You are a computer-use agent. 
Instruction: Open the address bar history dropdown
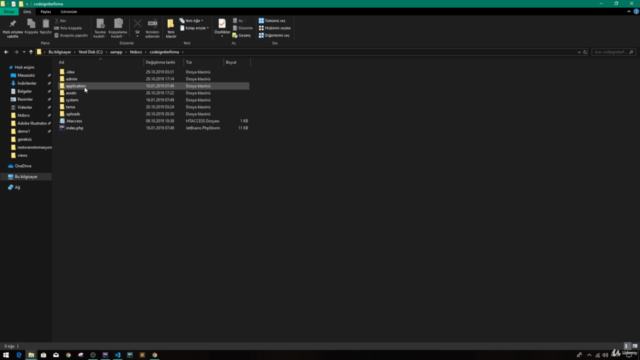pos(579,52)
